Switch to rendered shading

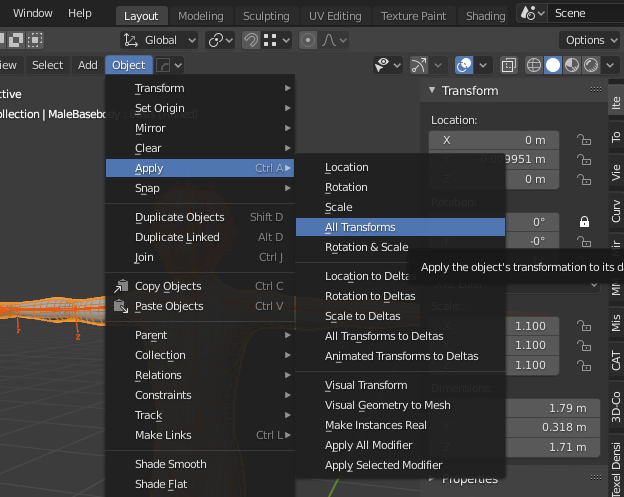click(591, 65)
